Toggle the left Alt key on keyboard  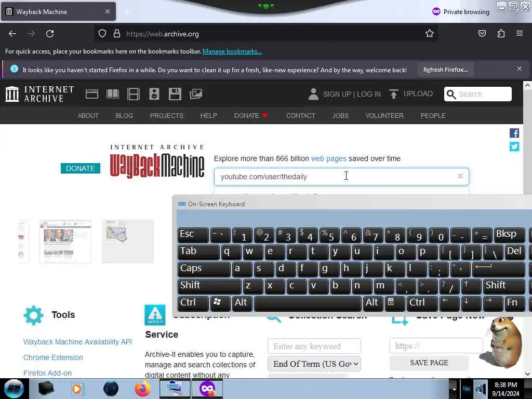(242, 303)
